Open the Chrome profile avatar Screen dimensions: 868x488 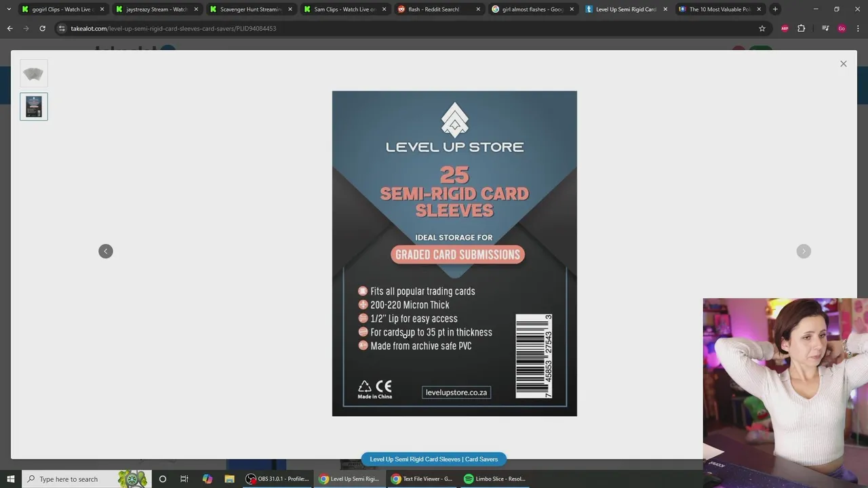tap(842, 28)
